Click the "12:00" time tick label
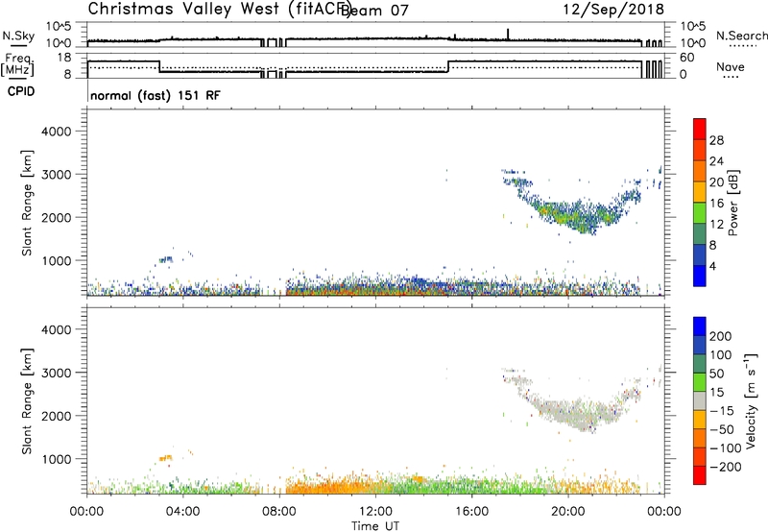768x532 pixels. [375, 512]
